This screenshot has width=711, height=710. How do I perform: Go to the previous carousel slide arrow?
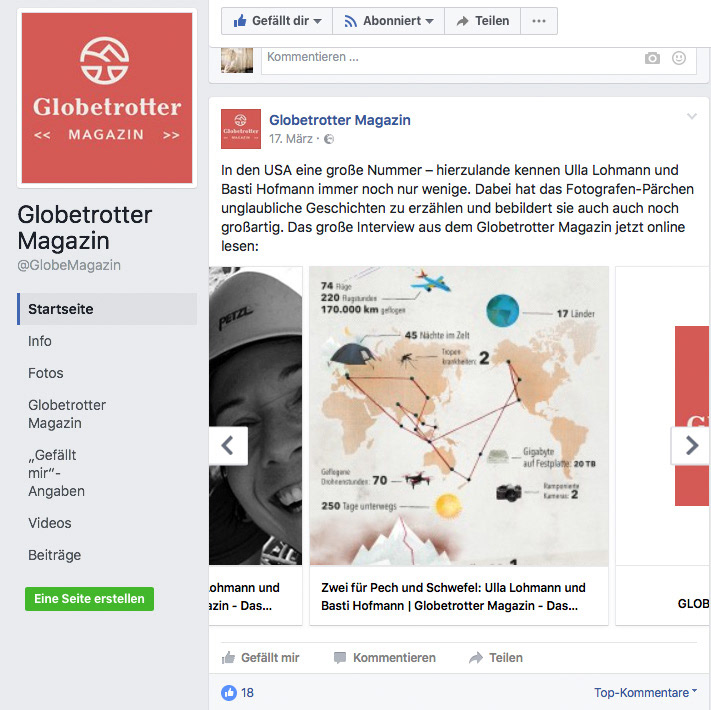click(x=228, y=445)
